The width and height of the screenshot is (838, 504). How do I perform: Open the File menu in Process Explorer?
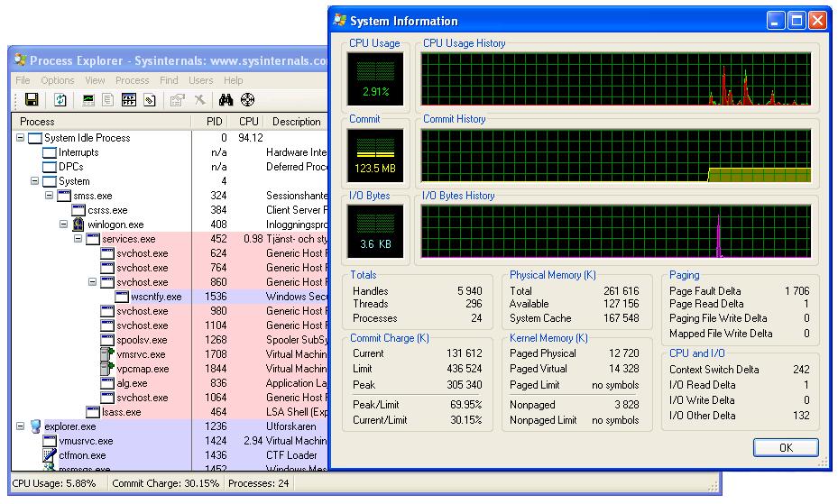point(23,80)
